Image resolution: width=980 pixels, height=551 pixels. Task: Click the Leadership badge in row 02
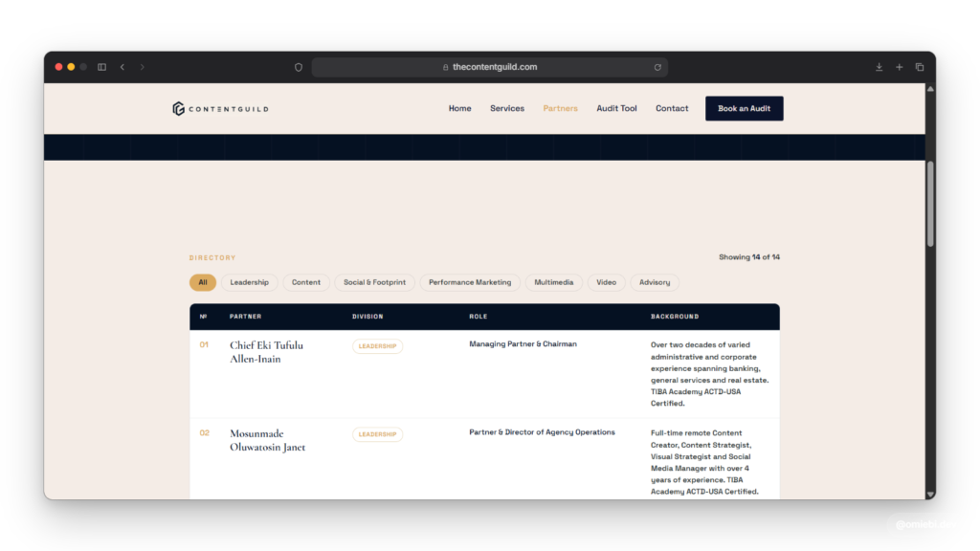click(377, 434)
